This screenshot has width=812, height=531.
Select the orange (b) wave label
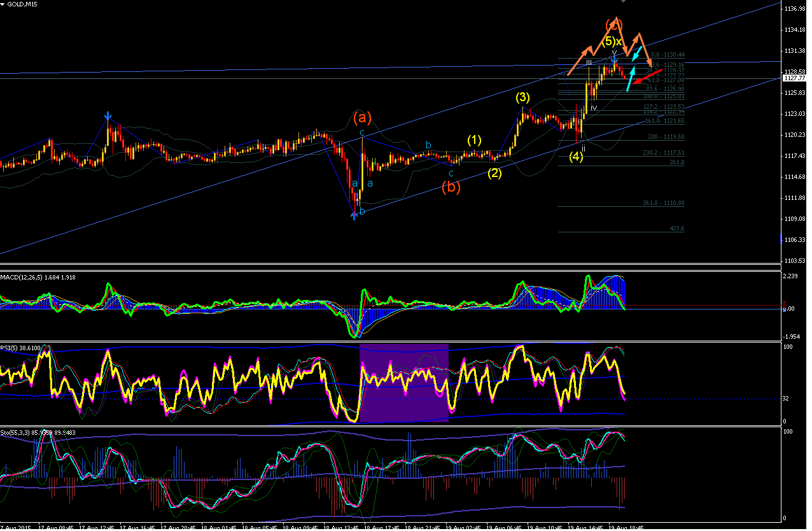click(451, 187)
